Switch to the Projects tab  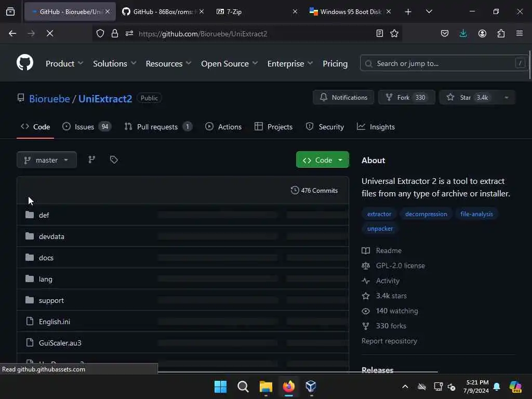pos(273,127)
